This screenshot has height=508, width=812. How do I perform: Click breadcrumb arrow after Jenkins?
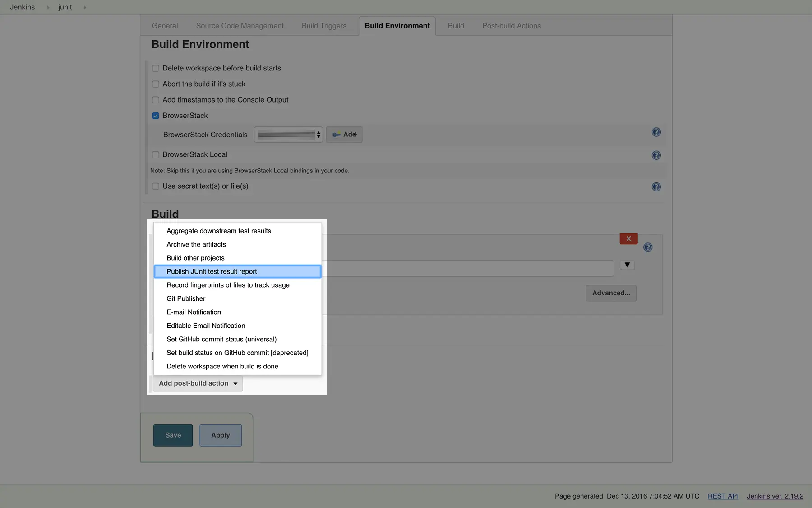pos(48,8)
